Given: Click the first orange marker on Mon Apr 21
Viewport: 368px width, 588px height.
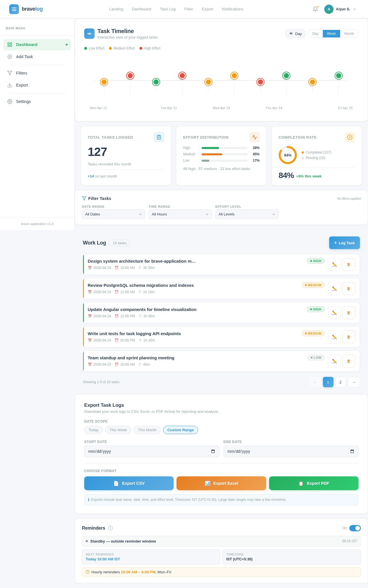Looking at the screenshot, I should tap(104, 82).
